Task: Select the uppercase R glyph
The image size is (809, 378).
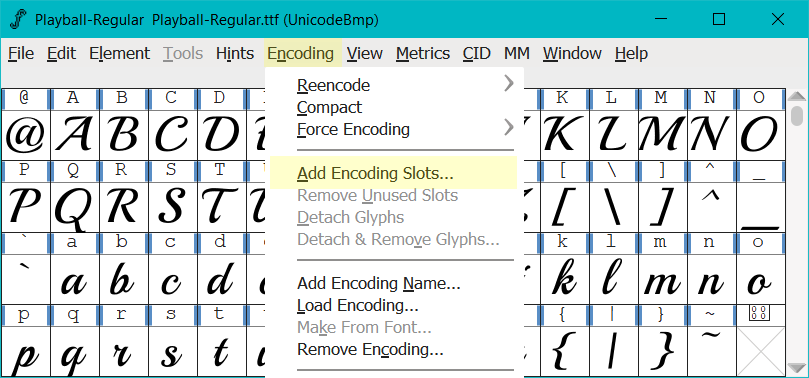Action: [x=124, y=207]
